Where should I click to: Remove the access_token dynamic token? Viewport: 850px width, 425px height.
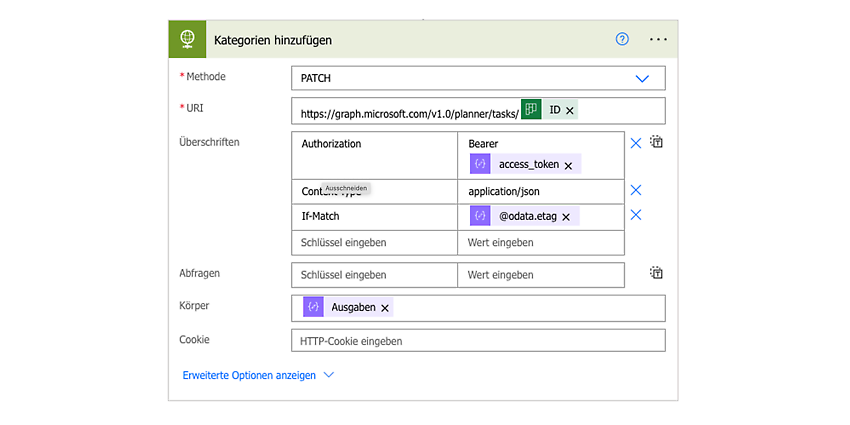point(568,166)
